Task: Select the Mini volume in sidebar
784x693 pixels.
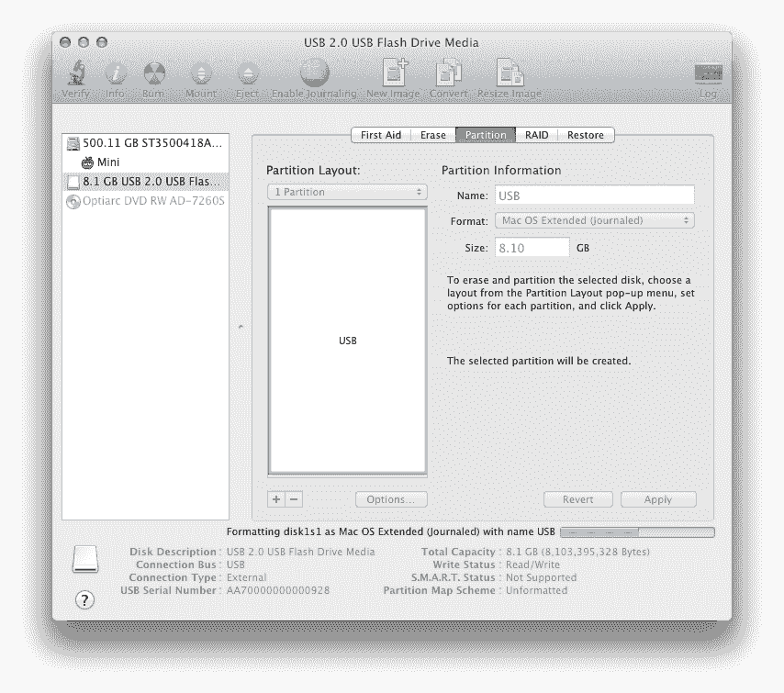Action: coord(107,162)
